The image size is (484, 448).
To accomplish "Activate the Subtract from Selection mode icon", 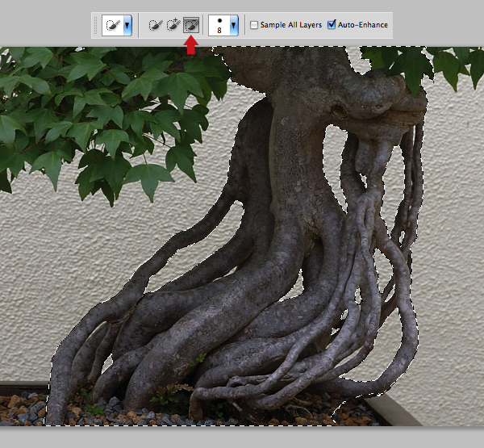I will tap(191, 25).
